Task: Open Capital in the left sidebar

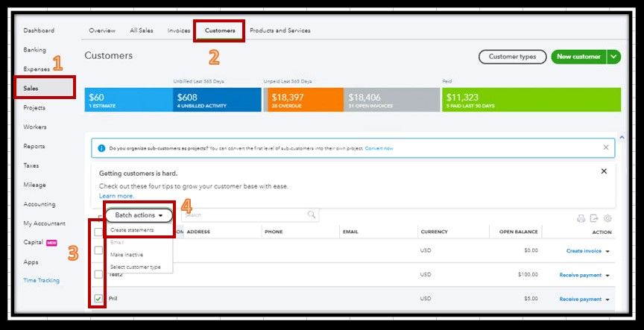Action: coord(34,242)
